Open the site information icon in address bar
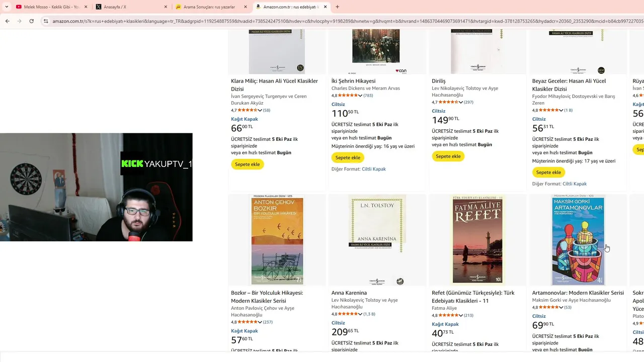Image resolution: width=644 pixels, height=362 pixels. [45, 21]
